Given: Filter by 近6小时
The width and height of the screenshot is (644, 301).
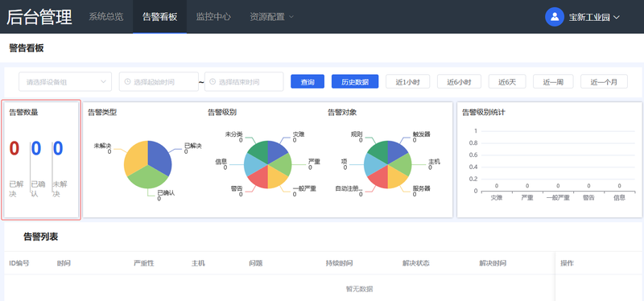Looking at the screenshot, I should [x=459, y=82].
